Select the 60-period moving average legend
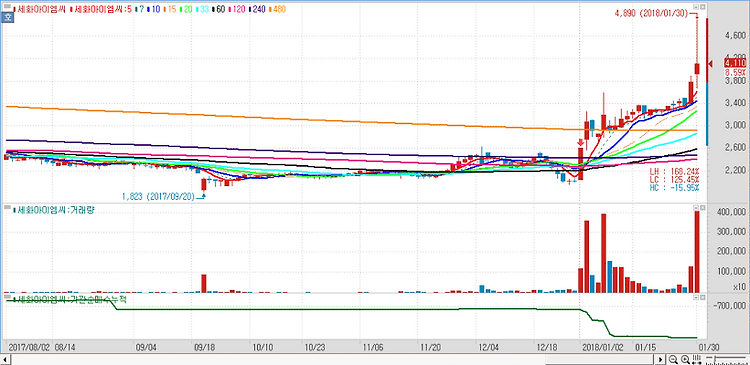The height and width of the screenshot is (365, 750). [x=220, y=9]
